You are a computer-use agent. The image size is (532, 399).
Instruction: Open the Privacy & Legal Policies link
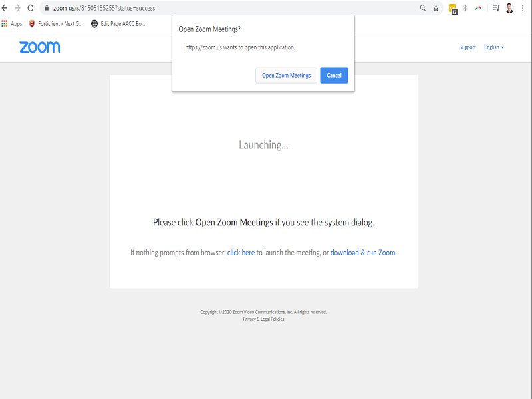point(263,319)
